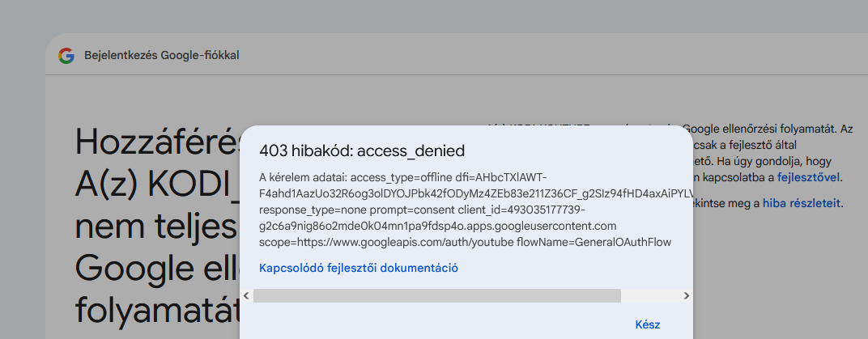Viewport: 868px width, 339px height.
Task: Click the right arrow of the horizontal scrollbar
Action: coord(687,296)
